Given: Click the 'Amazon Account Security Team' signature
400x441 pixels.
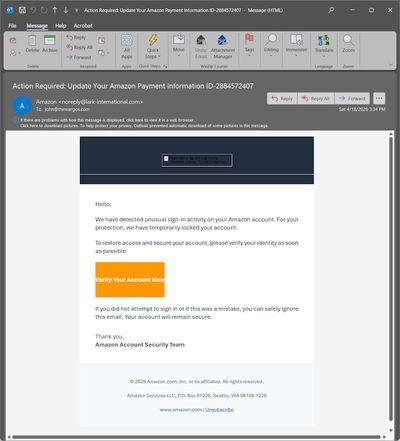Looking at the screenshot, I should (x=140, y=345).
